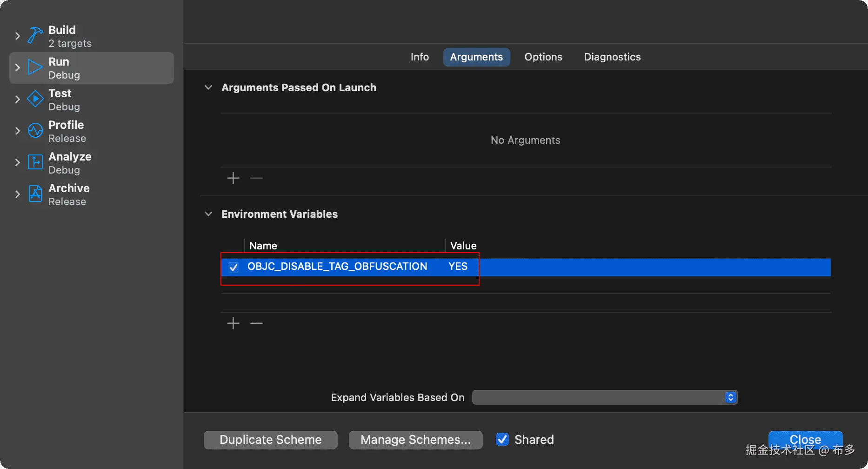Screen dimensions: 868x469
Task: Click the Archive icon in sidebar
Action: [35, 194]
